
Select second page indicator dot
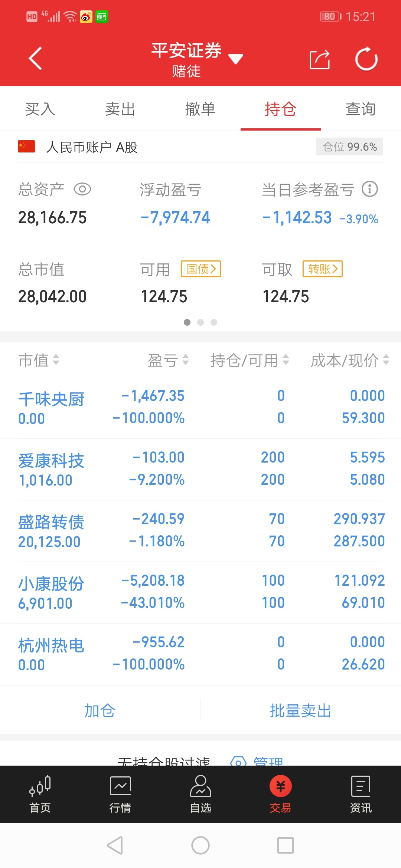(200, 322)
